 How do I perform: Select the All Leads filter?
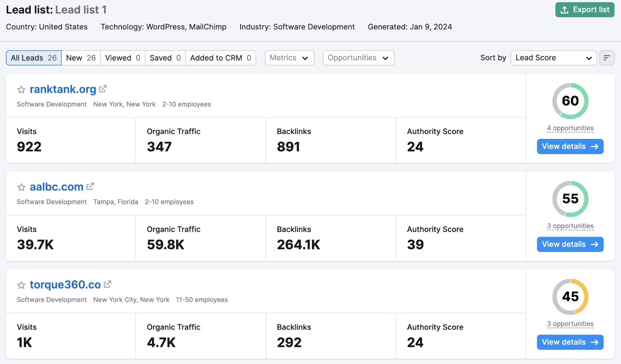[33, 57]
